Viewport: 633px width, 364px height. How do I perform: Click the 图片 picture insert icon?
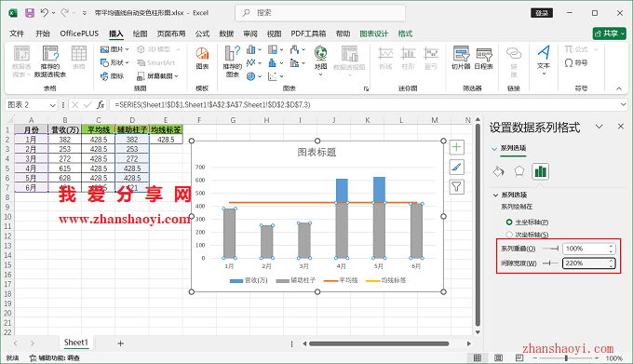104,49
